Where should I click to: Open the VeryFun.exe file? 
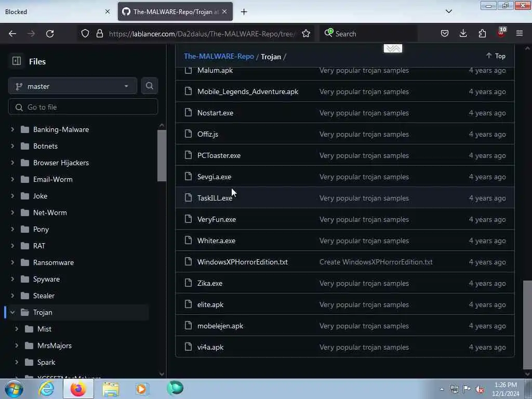point(217,220)
